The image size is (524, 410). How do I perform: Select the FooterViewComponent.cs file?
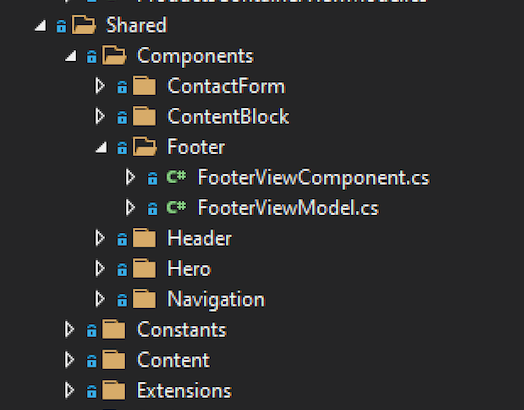(313, 177)
